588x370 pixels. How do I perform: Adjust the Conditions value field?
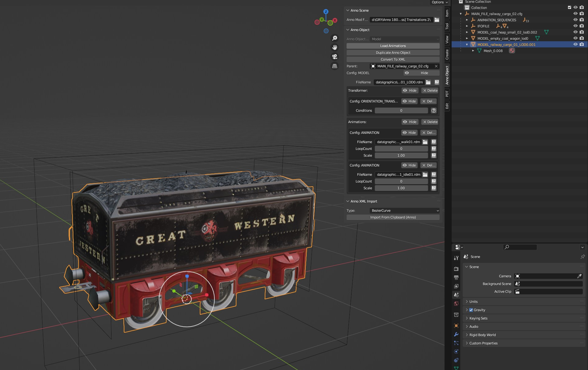(401, 111)
